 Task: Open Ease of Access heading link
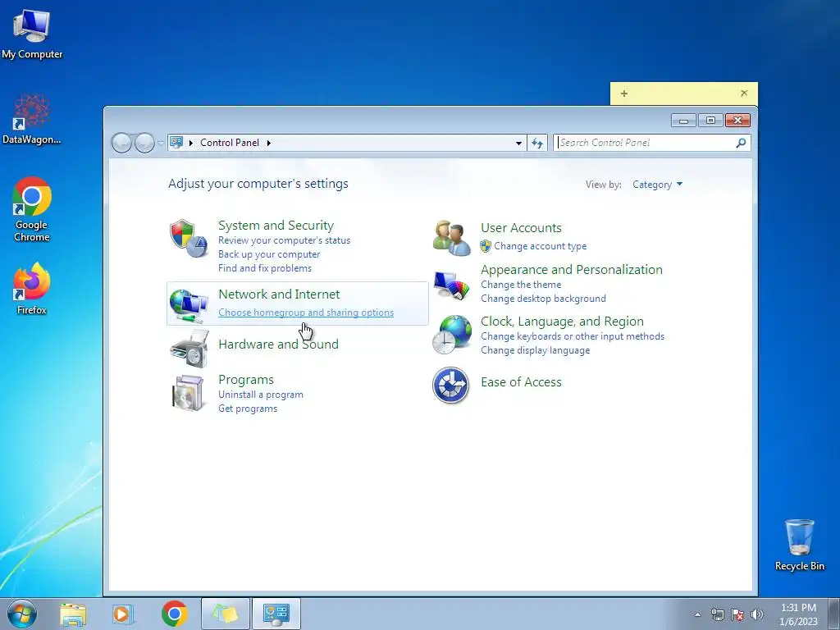(x=521, y=382)
